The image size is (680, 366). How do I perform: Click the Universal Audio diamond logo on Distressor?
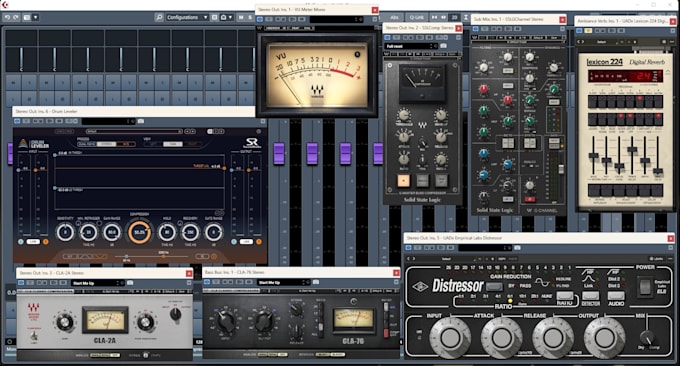[x=420, y=287]
